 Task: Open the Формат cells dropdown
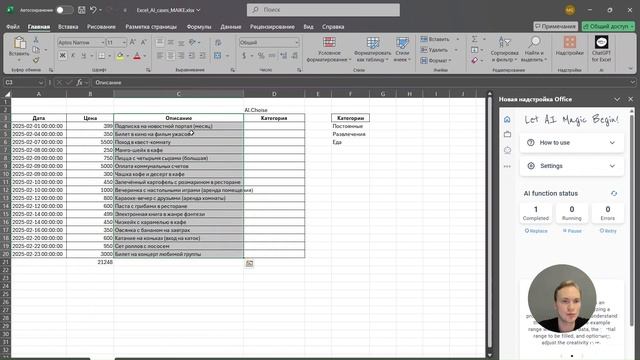[436, 60]
